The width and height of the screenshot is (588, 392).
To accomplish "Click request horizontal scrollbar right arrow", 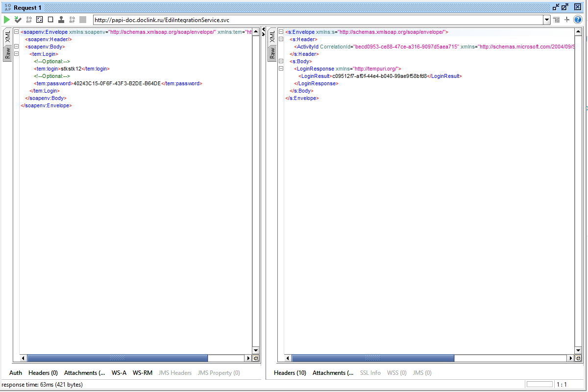I will click(248, 358).
